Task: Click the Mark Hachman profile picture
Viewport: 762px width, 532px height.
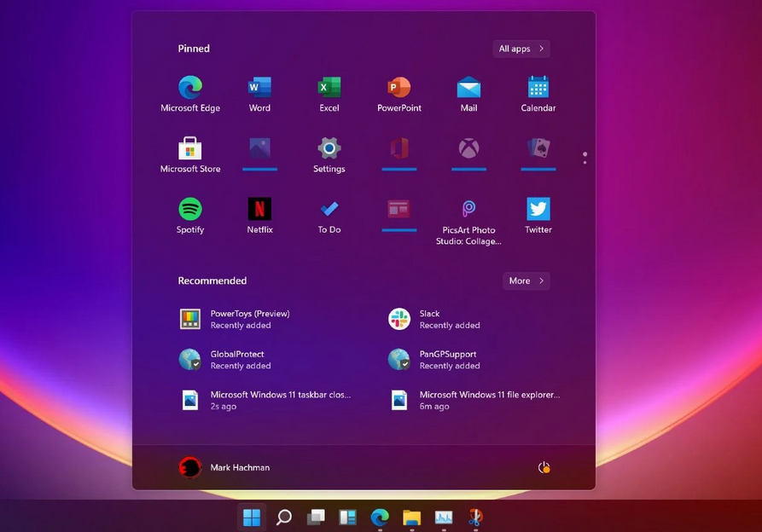Action: pos(190,467)
